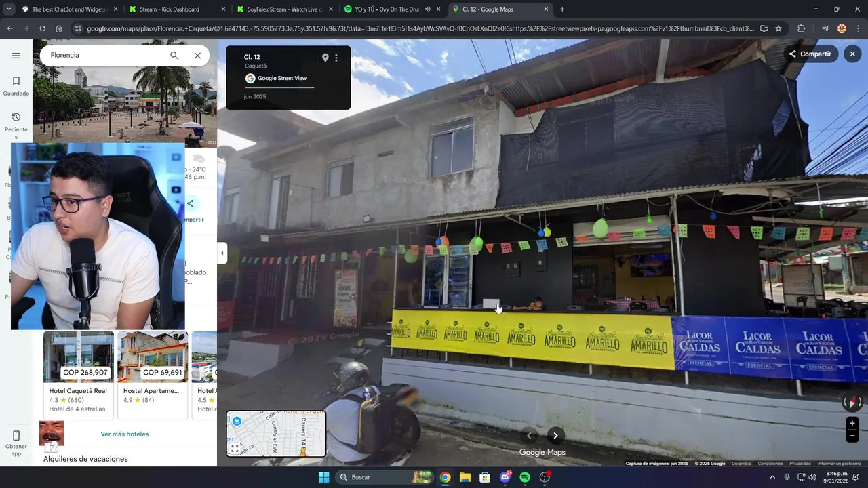This screenshot has width=868, height=488.
Task: Collapse the side panel with the arrow handle
Action: [x=222, y=253]
